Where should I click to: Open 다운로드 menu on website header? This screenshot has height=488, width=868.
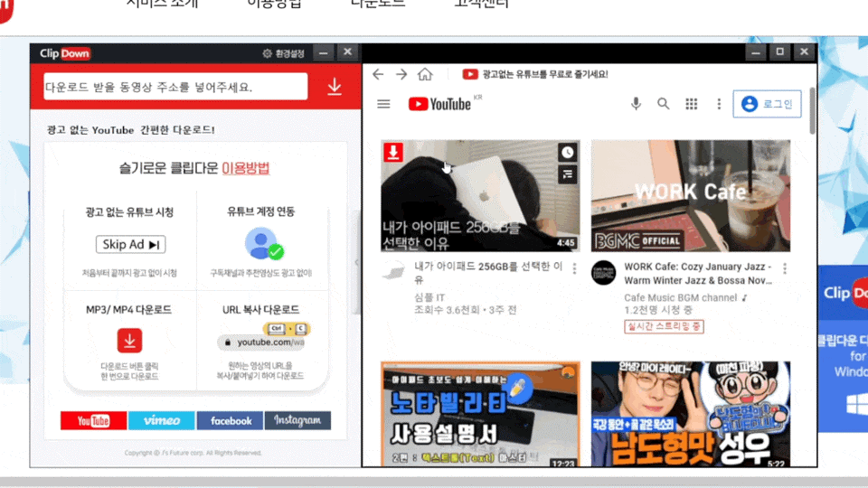pos(378,4)
